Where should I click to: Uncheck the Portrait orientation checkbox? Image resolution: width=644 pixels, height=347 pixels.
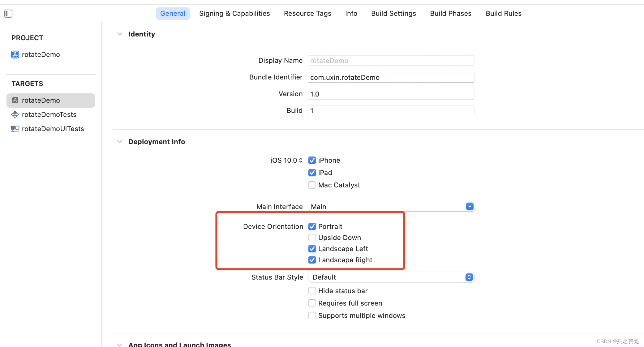tap(312, 226)
